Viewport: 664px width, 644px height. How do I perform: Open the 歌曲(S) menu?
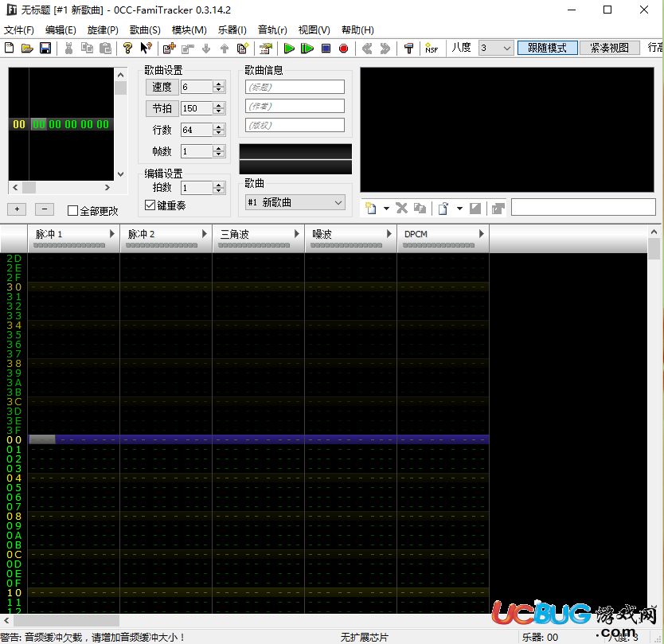tap(145, 30)
